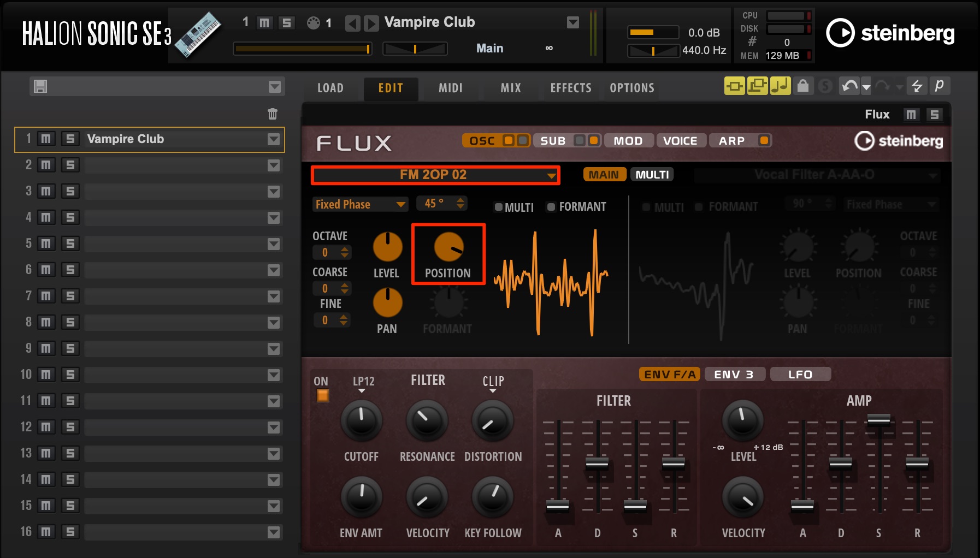Click the MIDI port icon near channel 1
Viewport: 980px width, 558px height.
[313, 23]
